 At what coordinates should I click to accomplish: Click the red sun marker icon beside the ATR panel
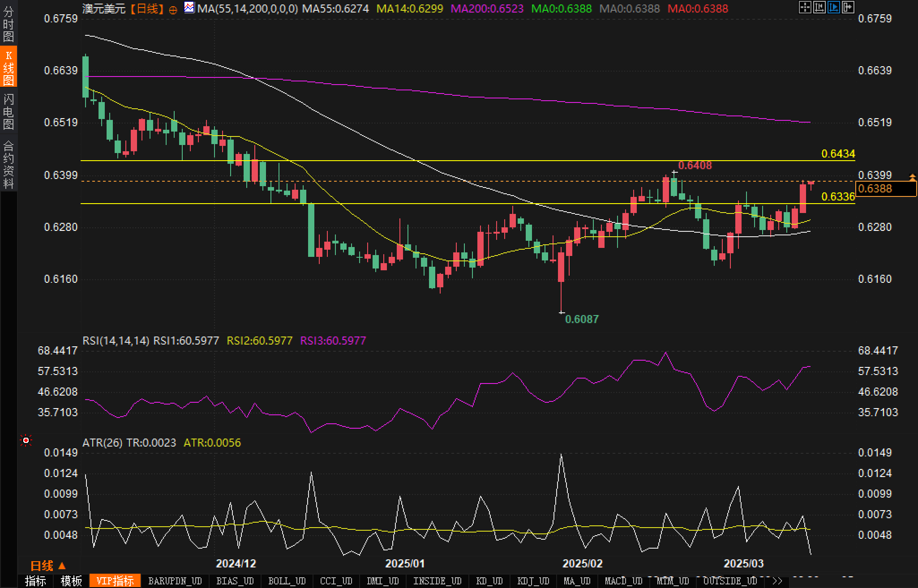(26, 441)
